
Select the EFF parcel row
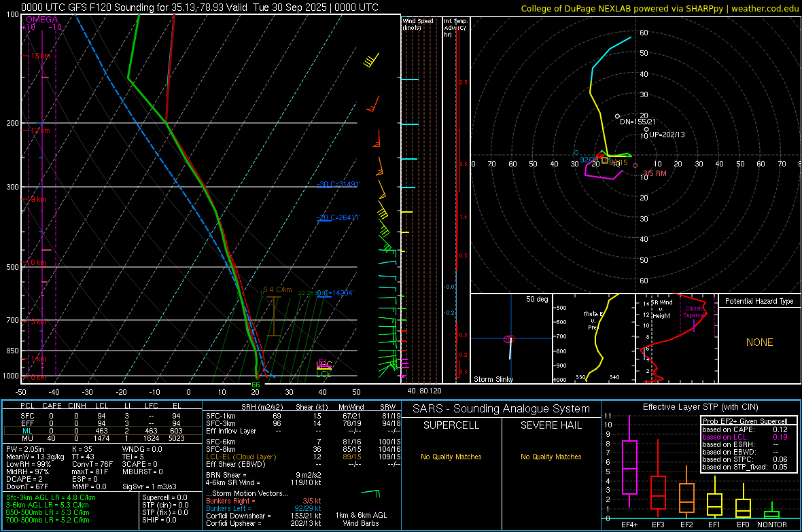pos(103,423)
